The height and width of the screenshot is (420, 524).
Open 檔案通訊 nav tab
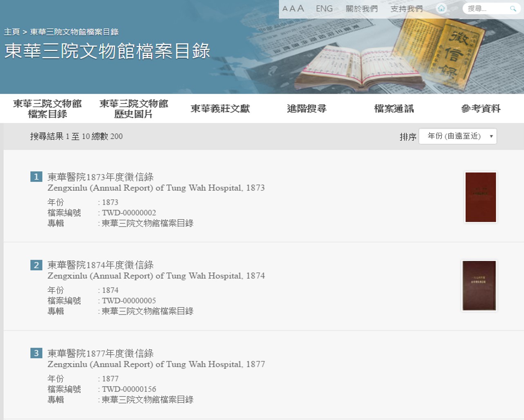pyautogui.click(x=394, y=109)
